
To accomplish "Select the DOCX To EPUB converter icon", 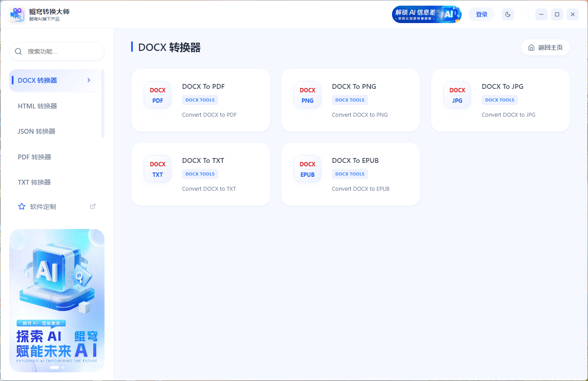I will point(307,169).
